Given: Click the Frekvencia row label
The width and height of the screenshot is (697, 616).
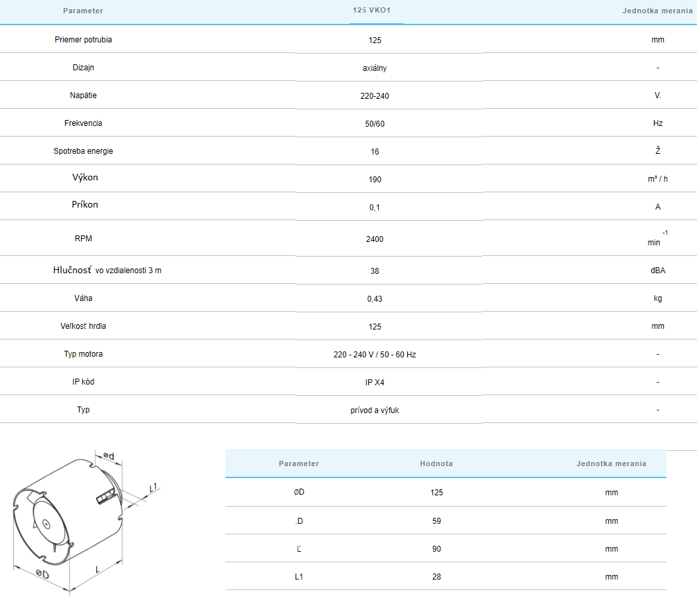Looking at the screenshot, I should pyautogui.click(x=83, y=123).
